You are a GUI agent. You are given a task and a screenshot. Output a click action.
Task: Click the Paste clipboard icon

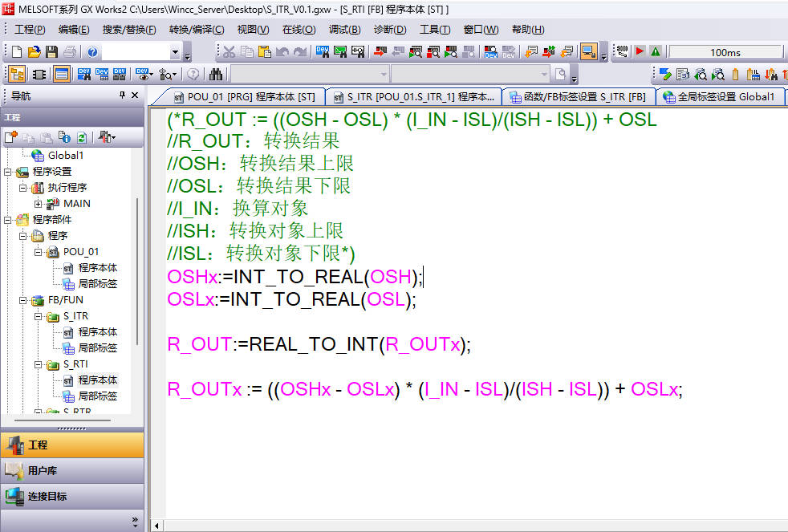(264, 52)
